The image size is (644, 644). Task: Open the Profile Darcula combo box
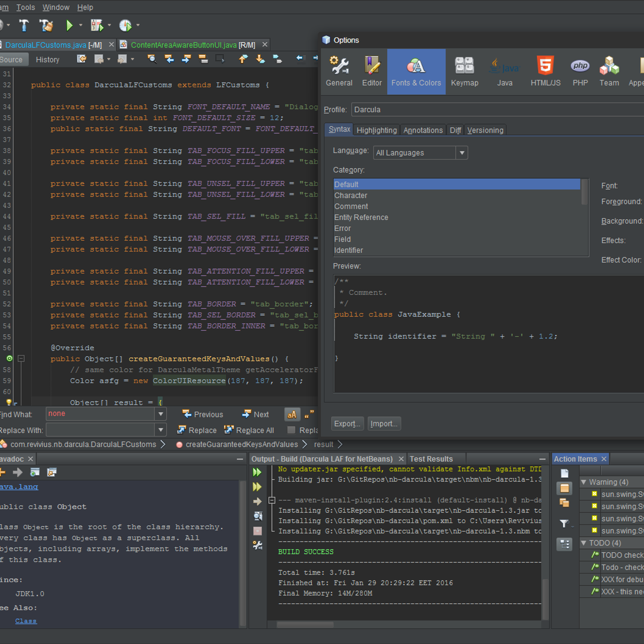(x=497, y=109)
